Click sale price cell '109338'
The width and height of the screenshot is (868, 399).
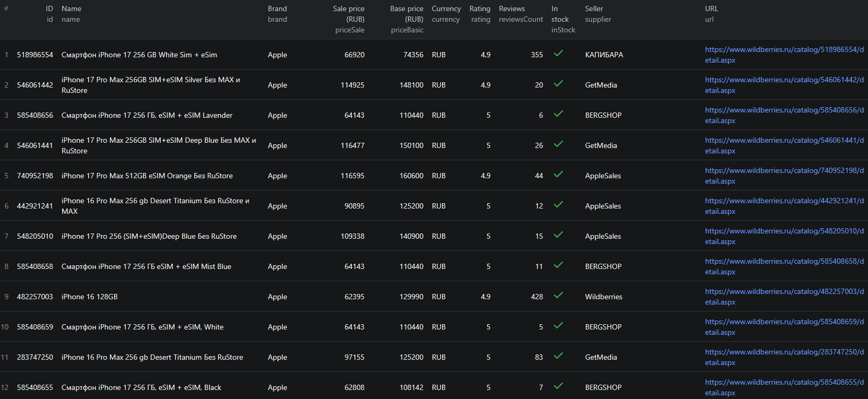coord(352,236)
